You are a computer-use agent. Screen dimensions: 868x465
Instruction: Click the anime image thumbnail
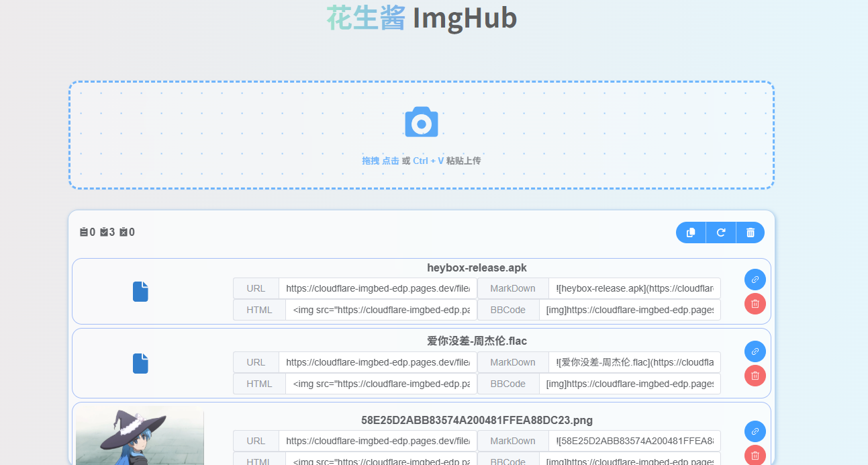[140, 437]
